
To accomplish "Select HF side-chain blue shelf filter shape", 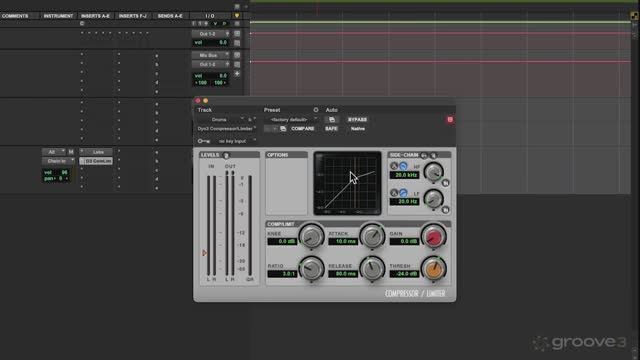I will 403,166.
